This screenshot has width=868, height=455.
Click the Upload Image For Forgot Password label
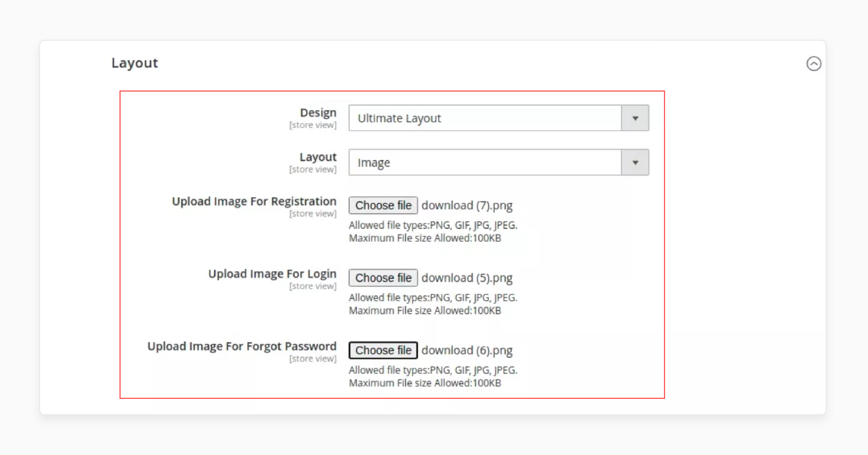tap(242, 346)
